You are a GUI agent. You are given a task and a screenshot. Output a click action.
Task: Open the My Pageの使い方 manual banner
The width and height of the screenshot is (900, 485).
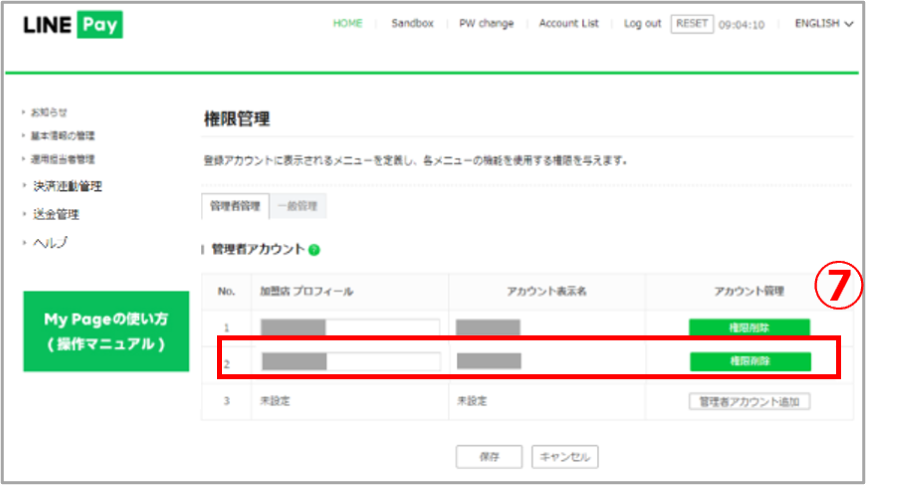[x=106, y=331]
